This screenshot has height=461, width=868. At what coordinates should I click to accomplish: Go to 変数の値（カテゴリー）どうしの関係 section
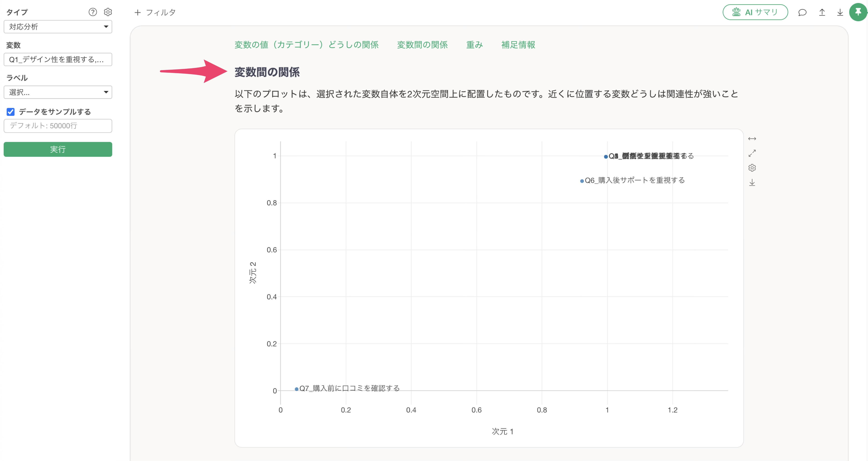coord(306,45)
